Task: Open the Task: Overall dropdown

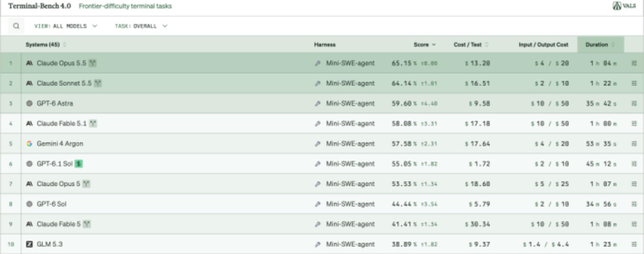Action: [x=141, y=26]
